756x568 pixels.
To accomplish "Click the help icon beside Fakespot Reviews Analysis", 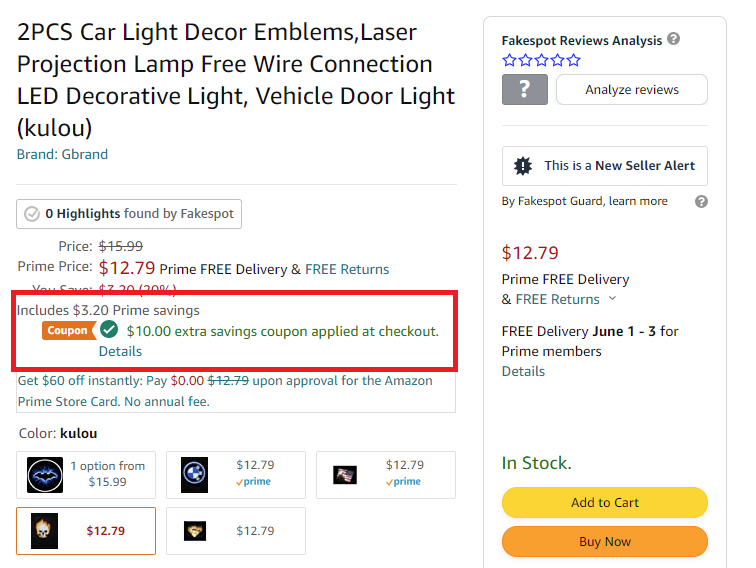I will (674, 39).
